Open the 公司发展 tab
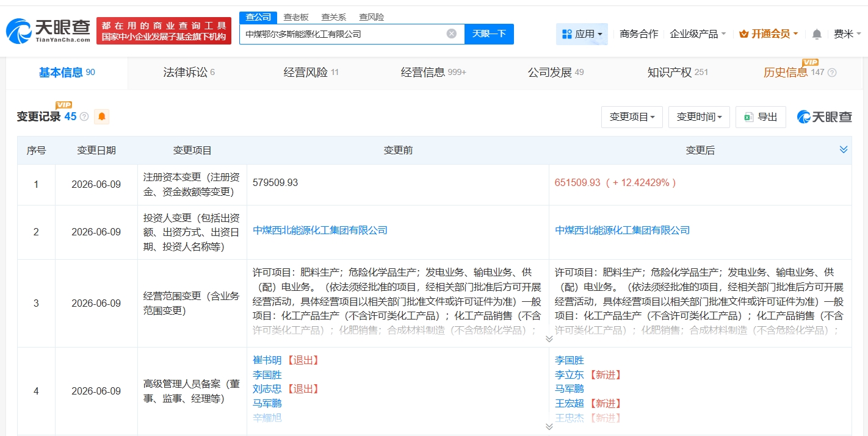 pos(555,73)
